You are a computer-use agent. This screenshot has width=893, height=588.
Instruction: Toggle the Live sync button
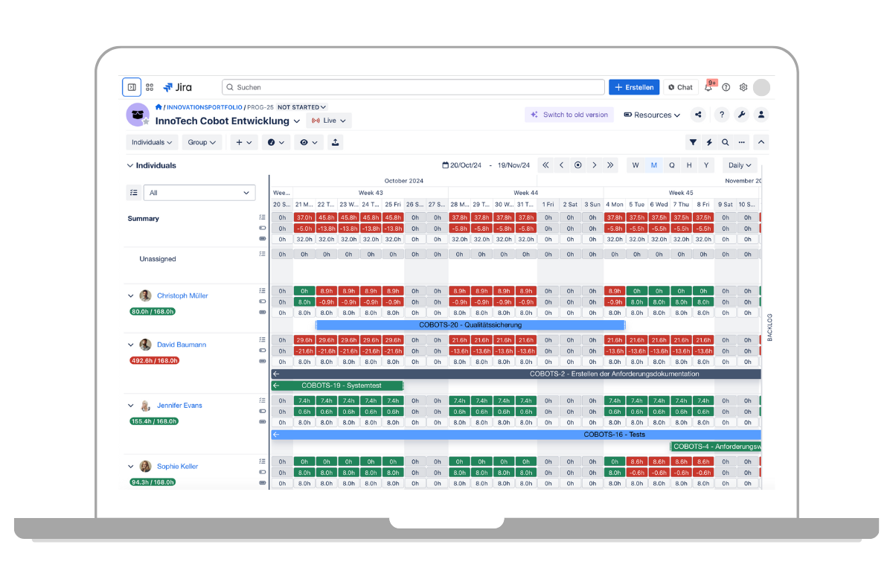pyautogui.click(x=328, y=121)
